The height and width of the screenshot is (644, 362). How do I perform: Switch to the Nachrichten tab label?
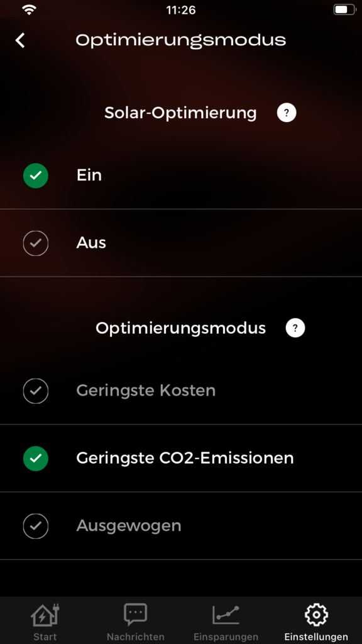(x=136, y=637)
